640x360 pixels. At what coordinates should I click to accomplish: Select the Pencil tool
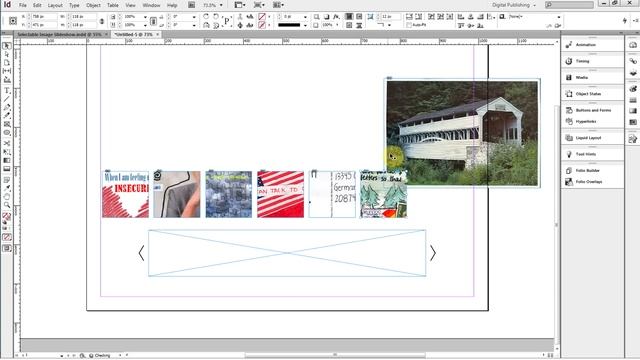point(7,116)
